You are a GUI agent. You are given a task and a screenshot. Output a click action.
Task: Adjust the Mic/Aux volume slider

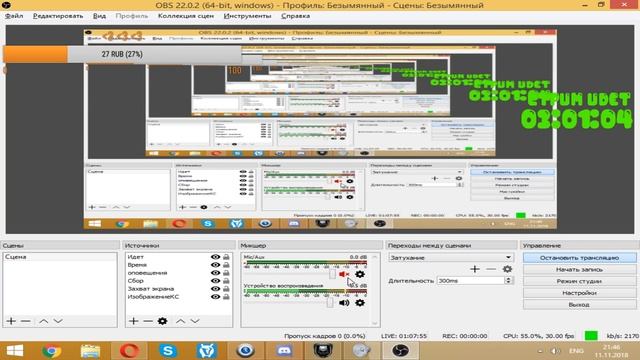tap(332, 274)
